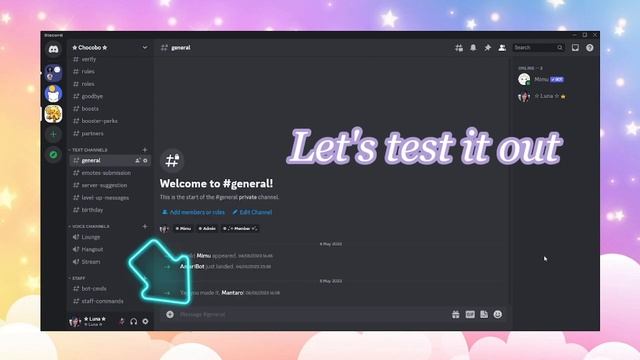Open Explore Discoverable Servers compass
Image resolution: width=640 pixels, height=360 pixels.
click(53, 154)
